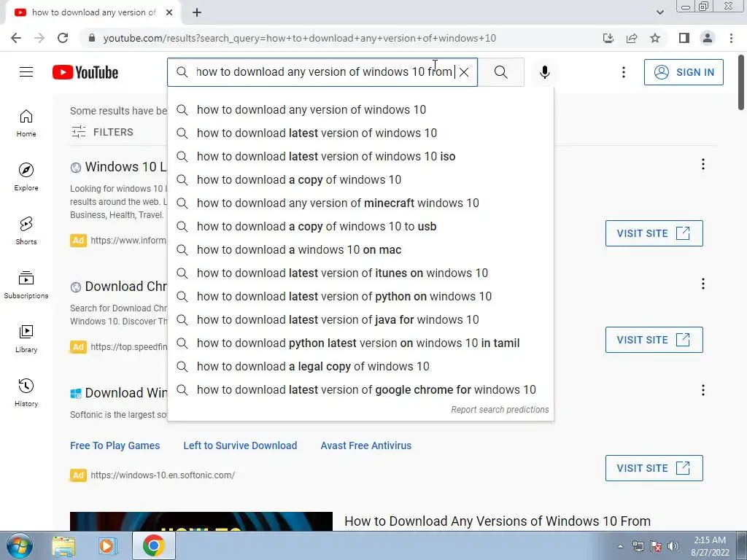Viewport: 747px width, 560px height.
Task: Open the Free To Play Games link
Action: tap(115, 446)
